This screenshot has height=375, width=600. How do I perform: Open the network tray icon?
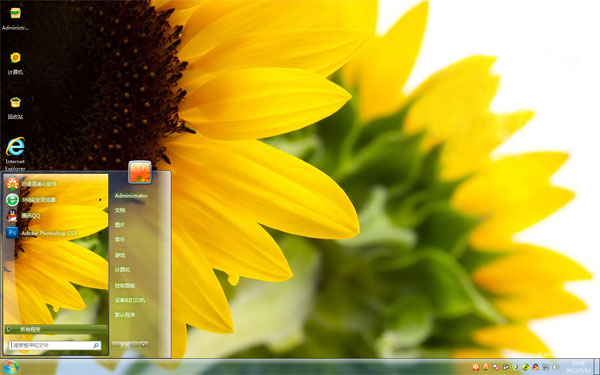(x=545, y=367)
